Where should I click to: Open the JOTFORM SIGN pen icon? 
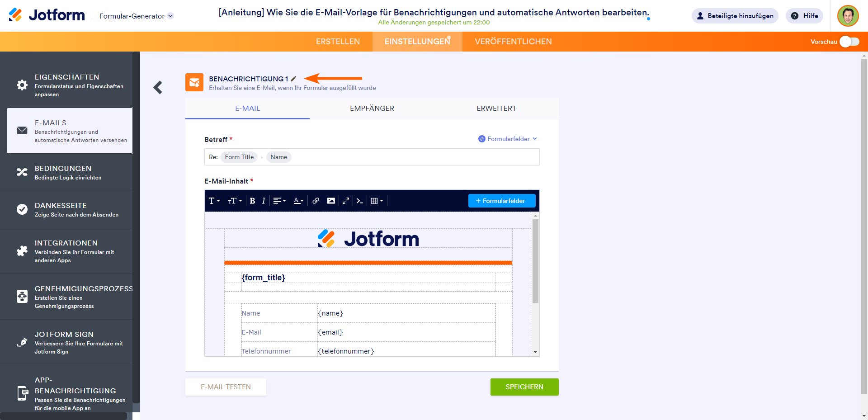tap(22, 342)
